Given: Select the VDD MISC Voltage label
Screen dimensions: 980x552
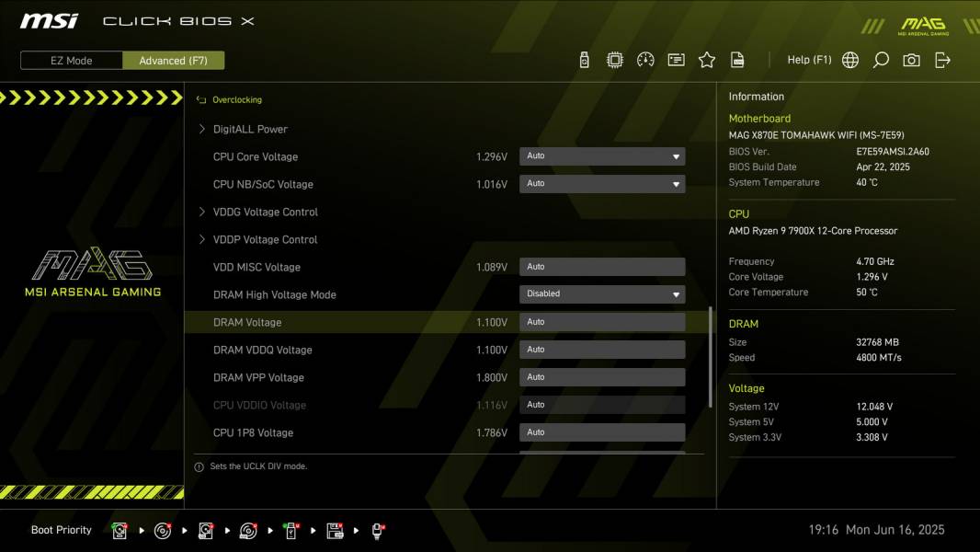Looking at the screenshot, I should click(256, 267).
